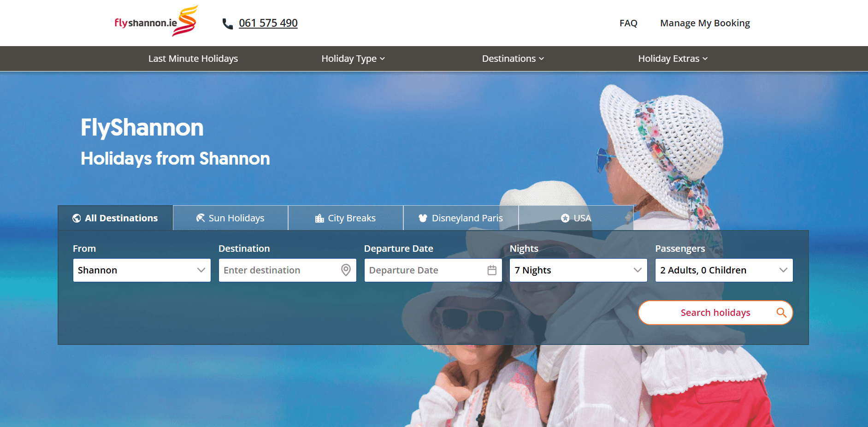Switch to the Sun Holidays tab

pyautogui.click(x=230, y=218)
